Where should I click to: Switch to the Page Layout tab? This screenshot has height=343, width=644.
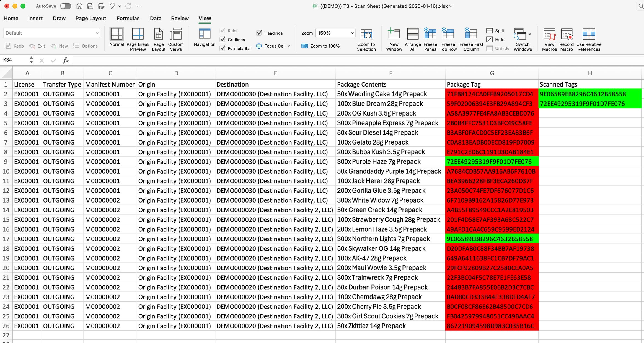click(90, 18)
